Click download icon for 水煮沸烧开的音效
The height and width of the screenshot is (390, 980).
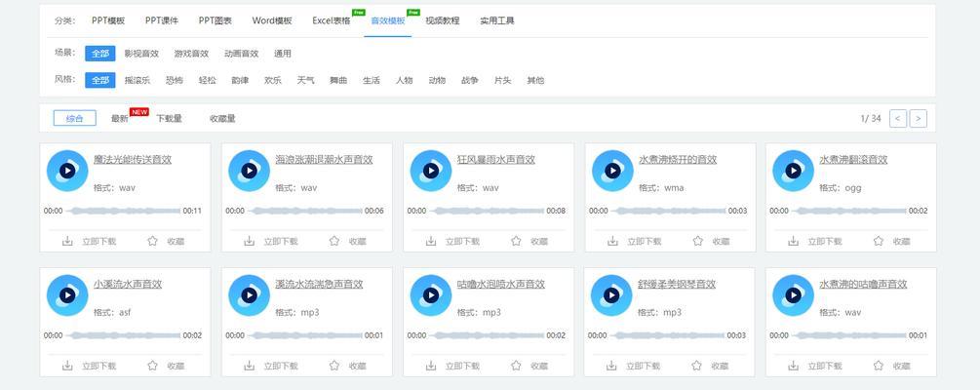(612, 241)
